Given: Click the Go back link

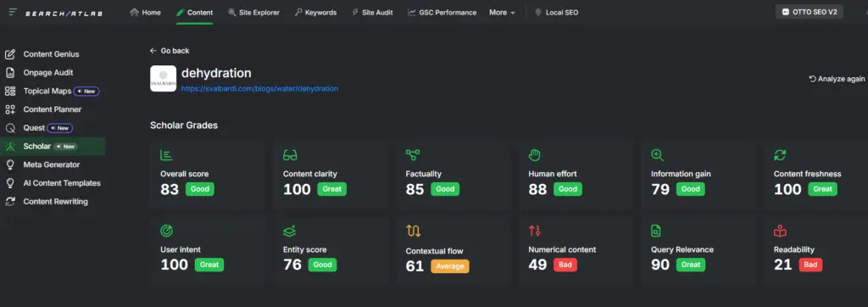Looking at the screenshot, I should (170, 50).
